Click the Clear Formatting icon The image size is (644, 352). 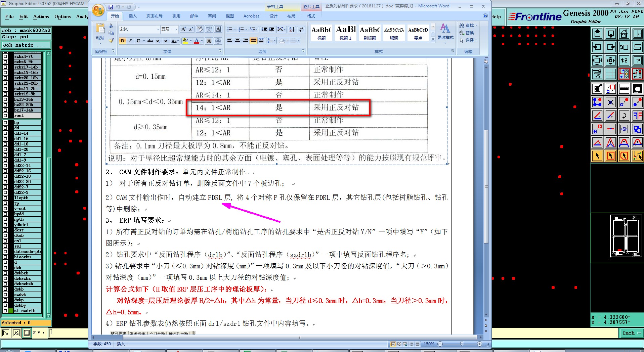[200, 29]
